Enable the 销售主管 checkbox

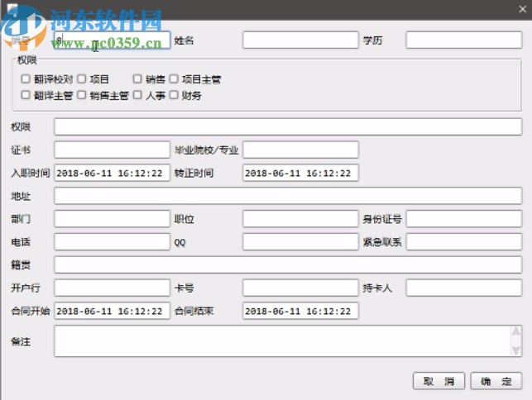(x=82, y=95)
